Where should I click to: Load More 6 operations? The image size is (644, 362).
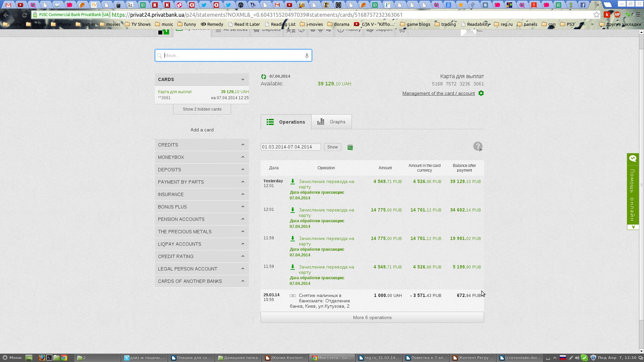tap(372, 318)
